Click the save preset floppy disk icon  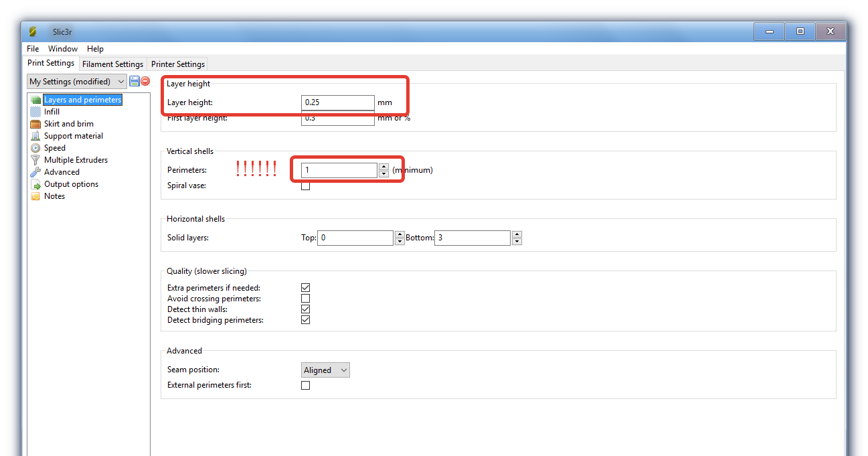pos(135,81)
